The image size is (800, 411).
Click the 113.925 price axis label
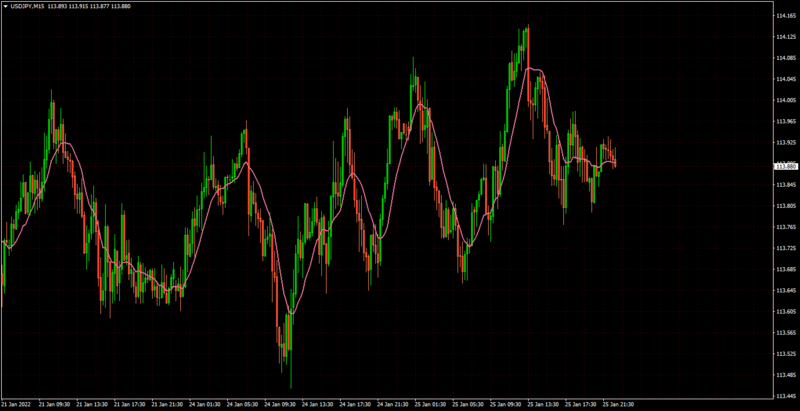[785, 143]
